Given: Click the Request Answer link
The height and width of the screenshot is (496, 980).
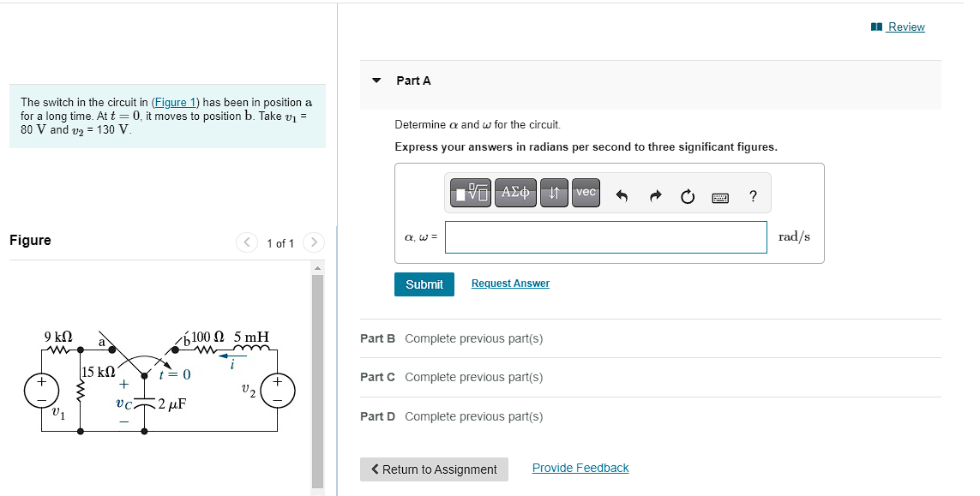Looking at the screenshot, I should click(510, 284).
